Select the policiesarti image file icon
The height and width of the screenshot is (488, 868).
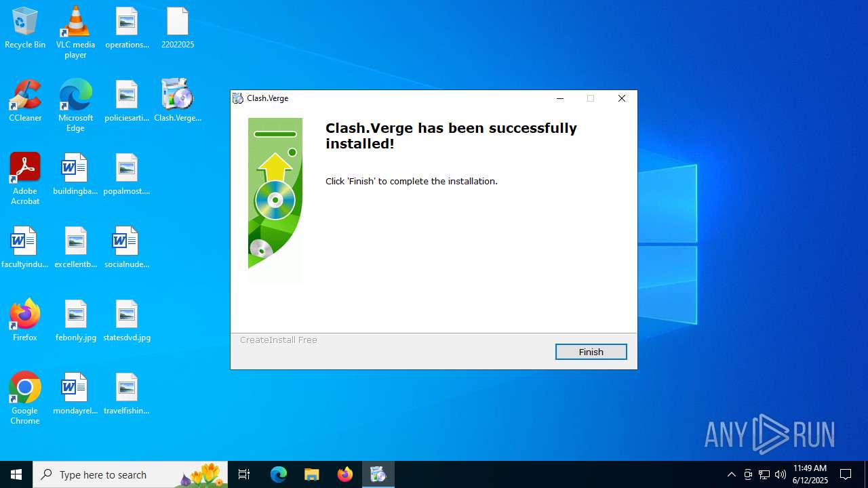click(127, 101)
